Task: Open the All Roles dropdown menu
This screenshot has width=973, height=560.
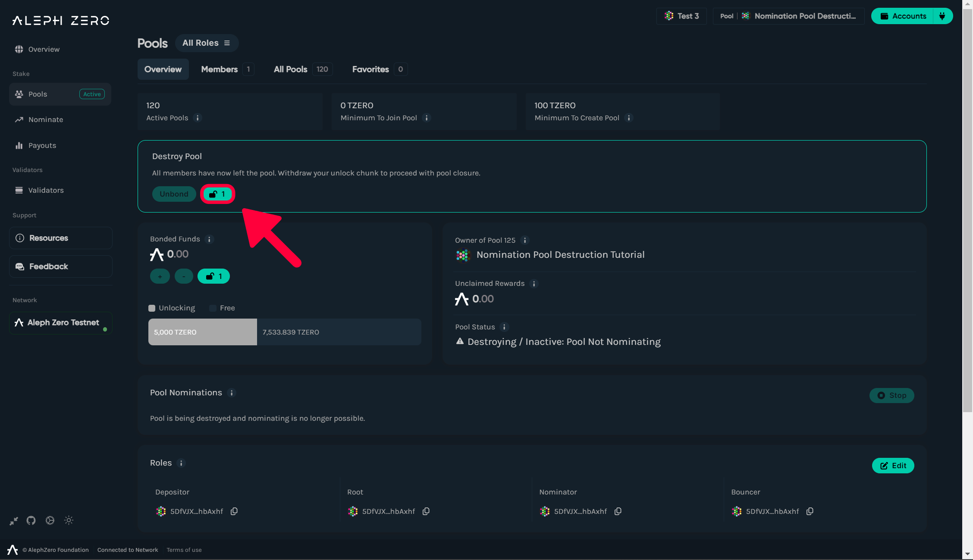Action: click(207, 43)
